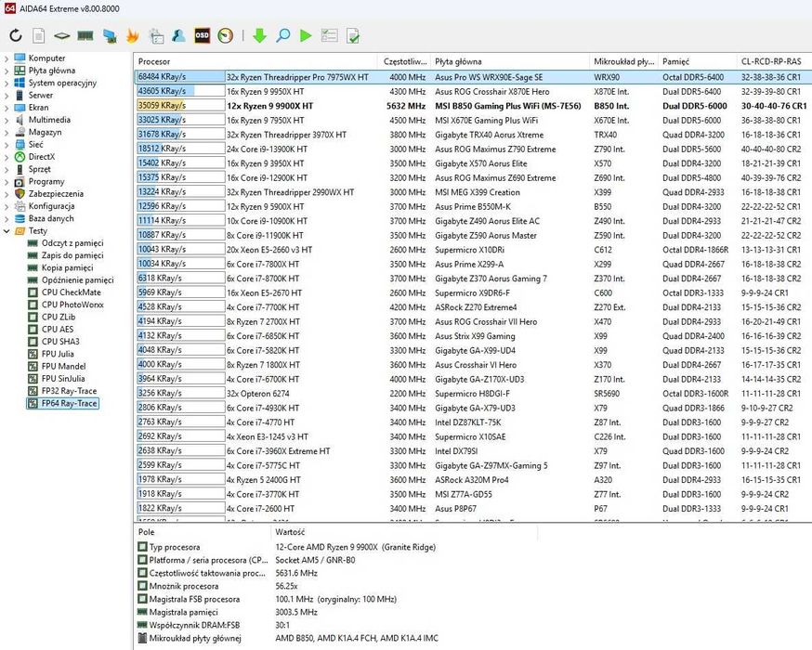Open the FPU SinJulia test

click(x=63, y=379)
